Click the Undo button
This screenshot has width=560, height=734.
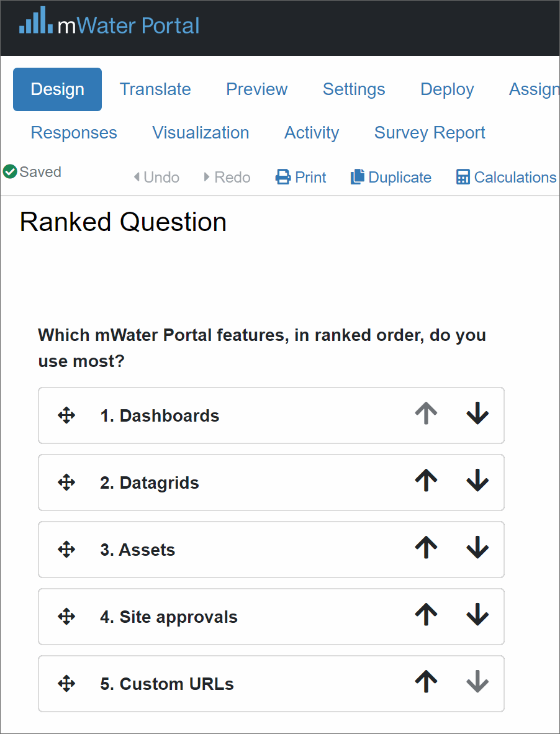click(x=156, y=177)
